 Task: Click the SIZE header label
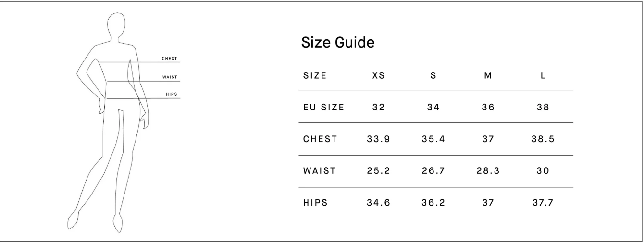pyautogui.click(x=315, y=75)
